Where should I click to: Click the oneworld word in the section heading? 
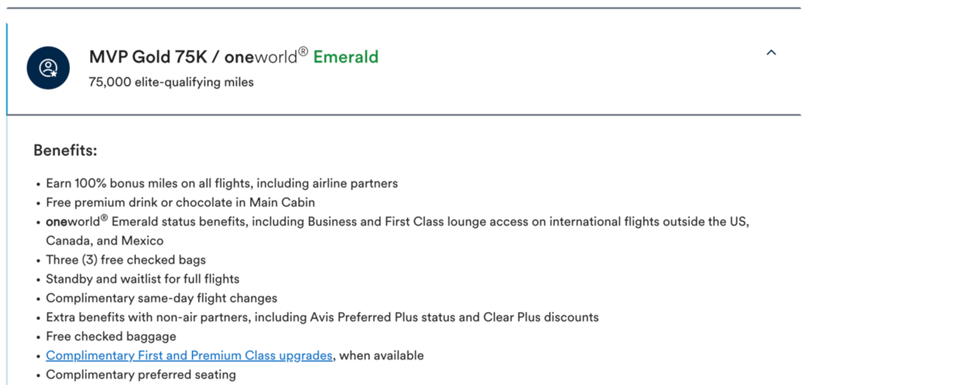(x=261, y=57)
